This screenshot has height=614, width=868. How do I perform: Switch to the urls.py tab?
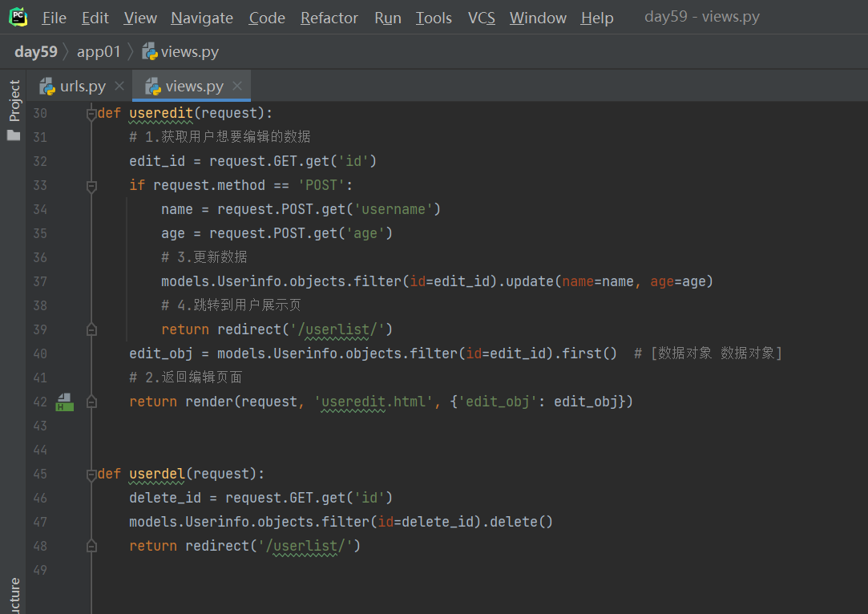tap(83, 87)
